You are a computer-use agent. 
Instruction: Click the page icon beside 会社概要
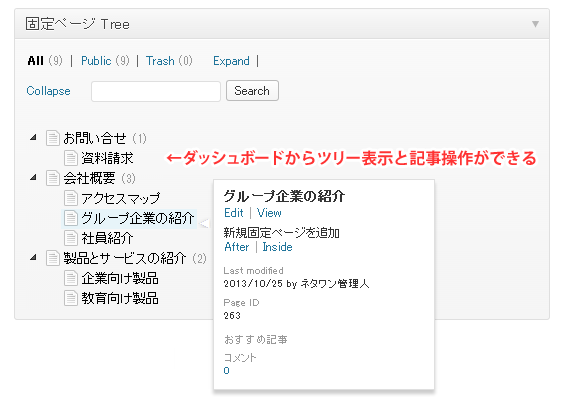[x=53, y=178]
